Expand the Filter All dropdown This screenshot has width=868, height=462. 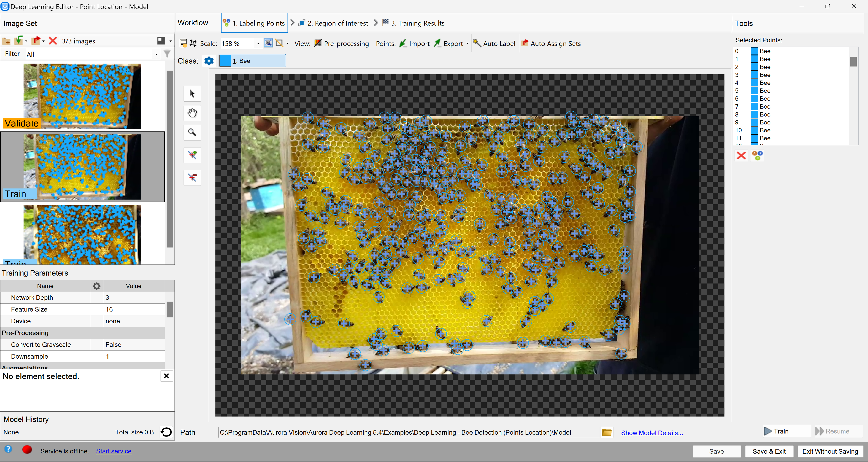point(156,54)
